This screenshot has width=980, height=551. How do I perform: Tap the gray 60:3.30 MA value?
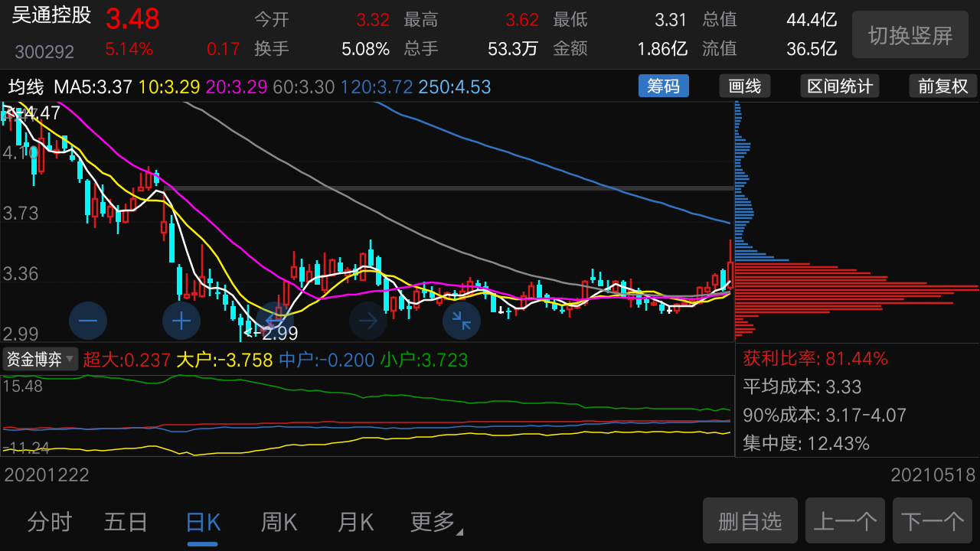[x=304, y=86]
